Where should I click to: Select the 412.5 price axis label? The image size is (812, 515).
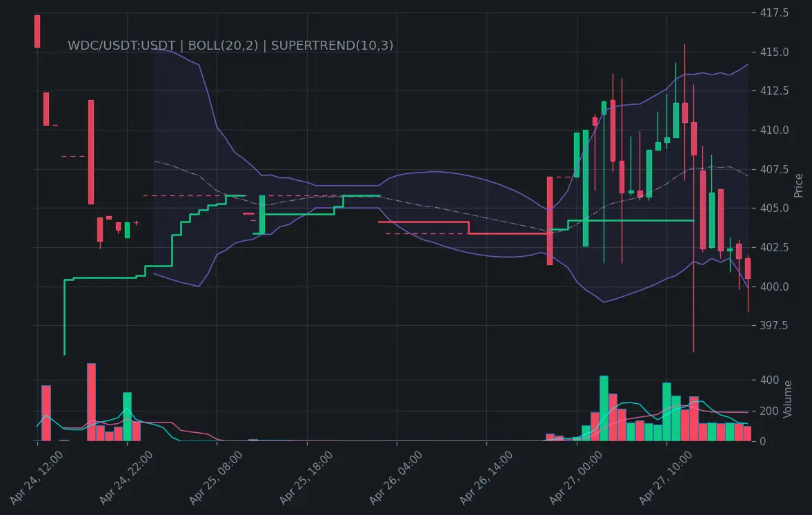[774, 90]
